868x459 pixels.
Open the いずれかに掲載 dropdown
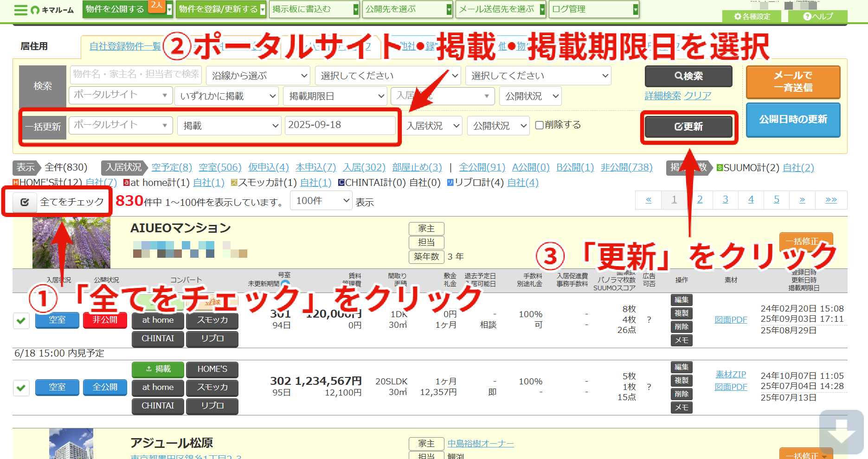tap(227, 96)
